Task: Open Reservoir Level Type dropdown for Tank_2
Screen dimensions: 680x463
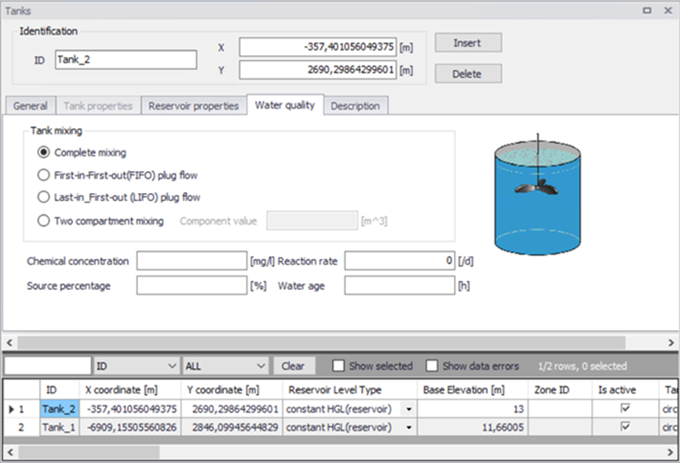Action: point(409,409)
